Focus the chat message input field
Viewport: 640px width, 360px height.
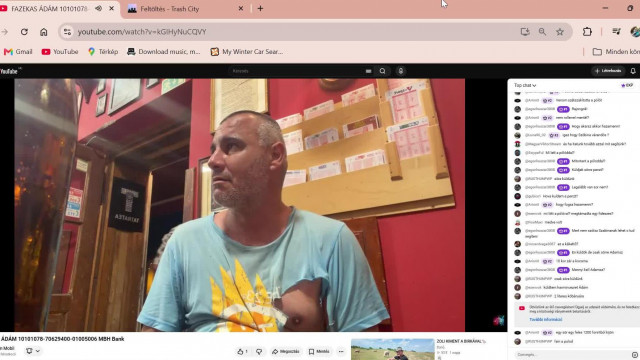[x=571, y=354]
